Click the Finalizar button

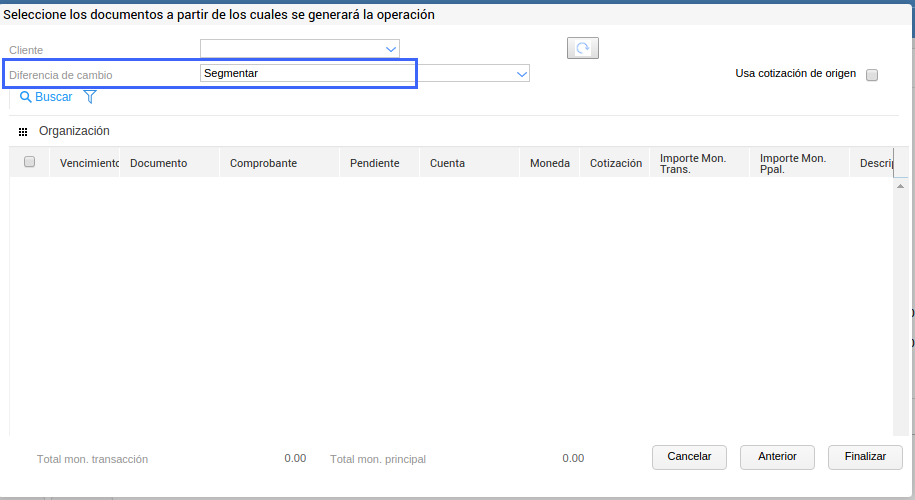(x=865, y=457)
